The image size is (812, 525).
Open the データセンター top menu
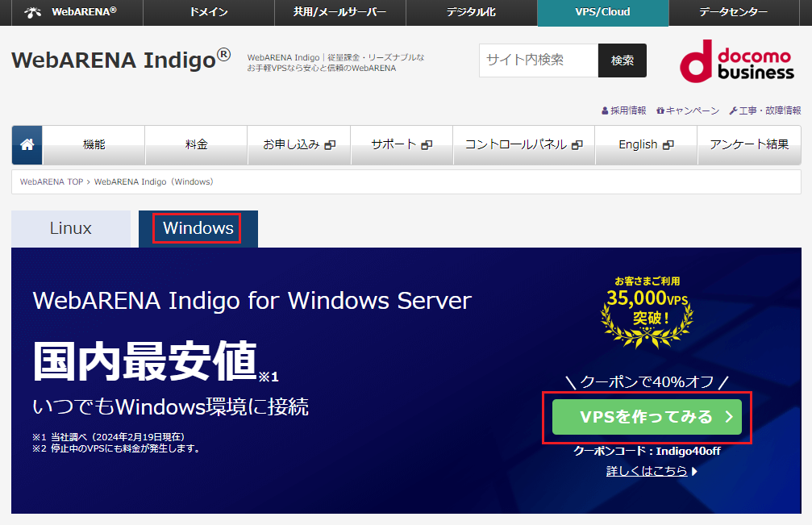coord(734,12)
